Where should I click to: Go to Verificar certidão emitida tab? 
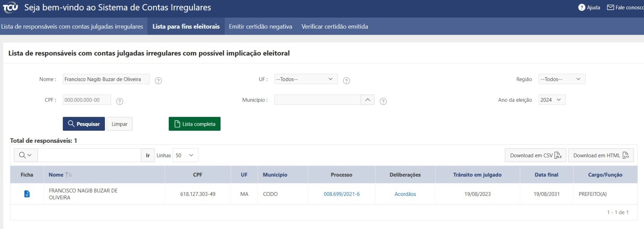pos(335,26)
